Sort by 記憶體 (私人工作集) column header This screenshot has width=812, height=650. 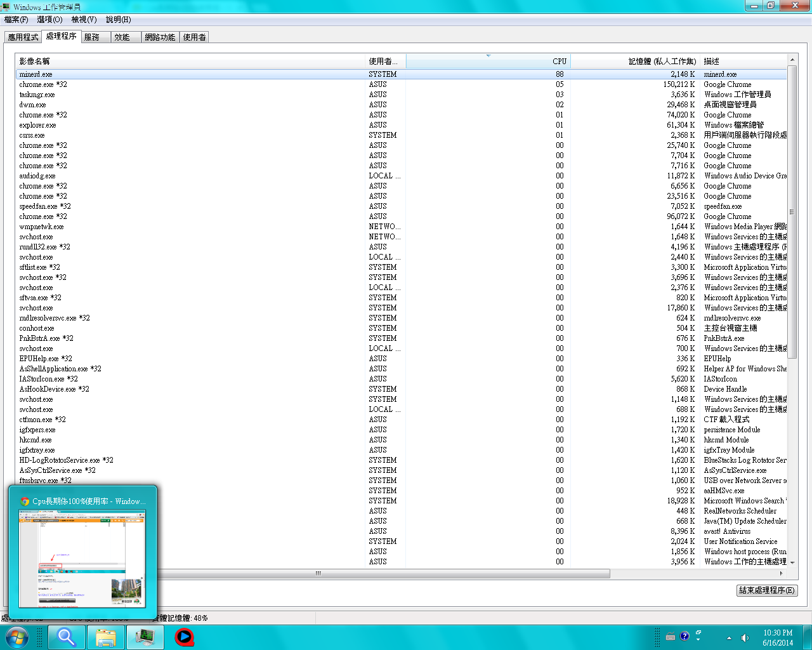(634, 62)
